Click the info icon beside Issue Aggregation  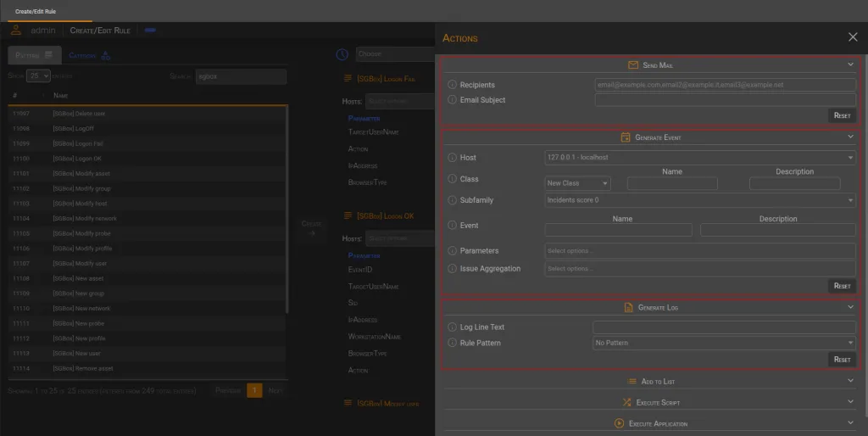452,269
